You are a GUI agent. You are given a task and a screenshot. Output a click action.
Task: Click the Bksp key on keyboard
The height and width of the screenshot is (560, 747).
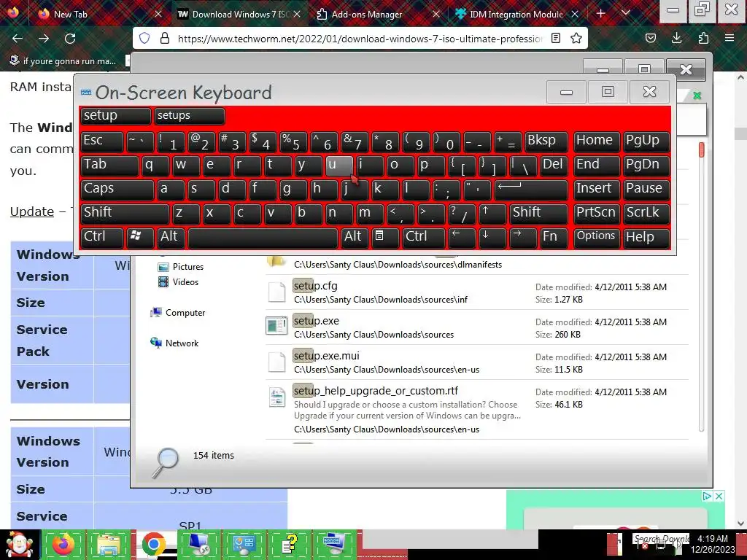(x=546, y=141)
